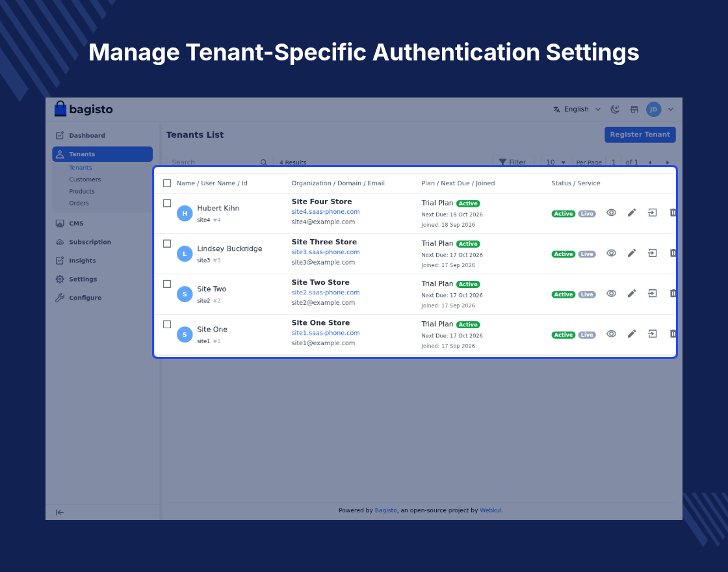Delete the Site One tenant
Viewport: 728px width, 572px height.
672,334
